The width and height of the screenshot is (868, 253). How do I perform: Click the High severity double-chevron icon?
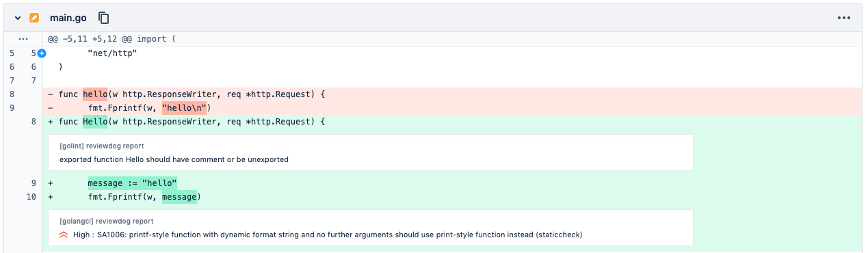[x=64, y=235]
